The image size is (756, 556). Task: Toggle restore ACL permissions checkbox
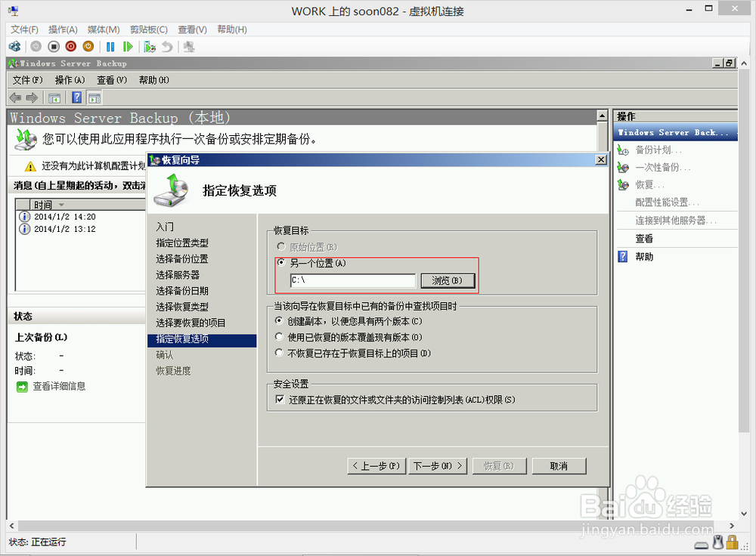click(x=280, y=399)
